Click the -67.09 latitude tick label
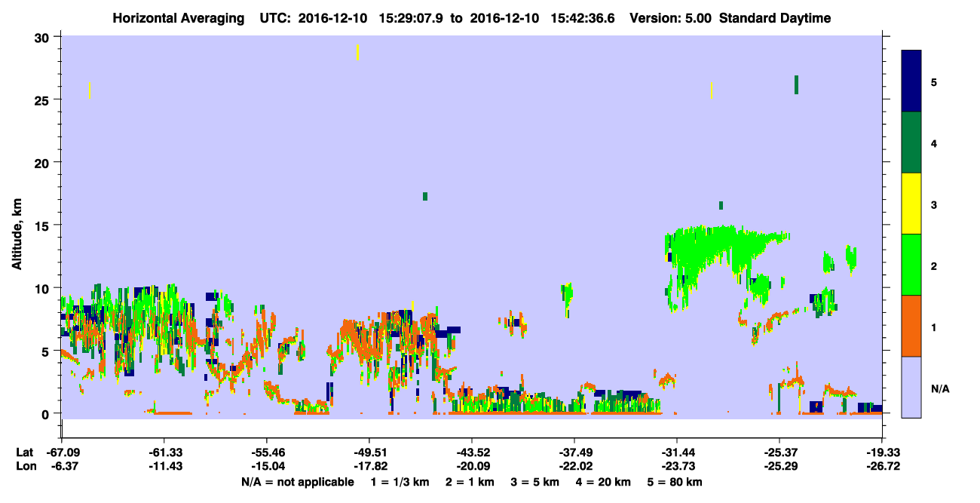This screenshot has height=503, width=980. (61, 452)
